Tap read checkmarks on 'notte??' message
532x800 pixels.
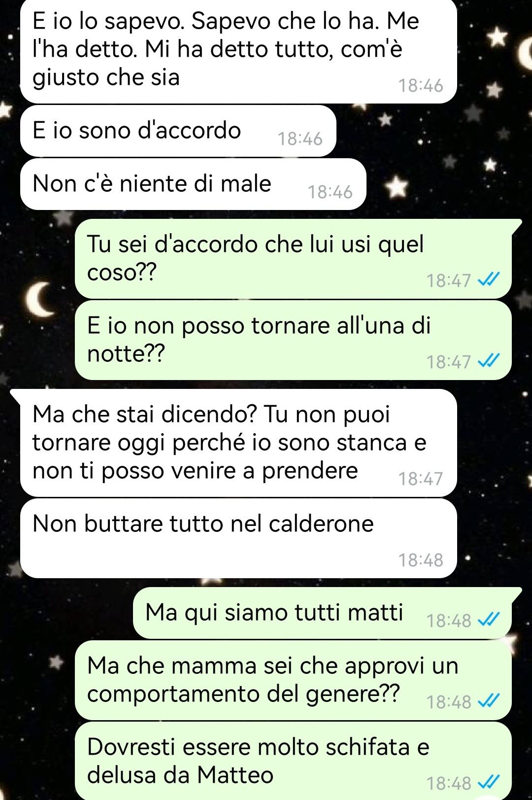pyautogui.click(x=489, y=361)
